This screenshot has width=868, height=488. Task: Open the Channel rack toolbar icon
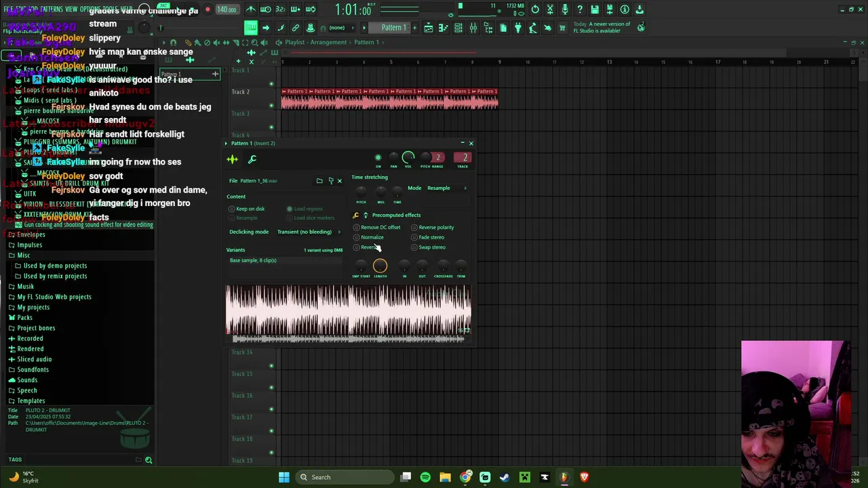pos(458,28)
